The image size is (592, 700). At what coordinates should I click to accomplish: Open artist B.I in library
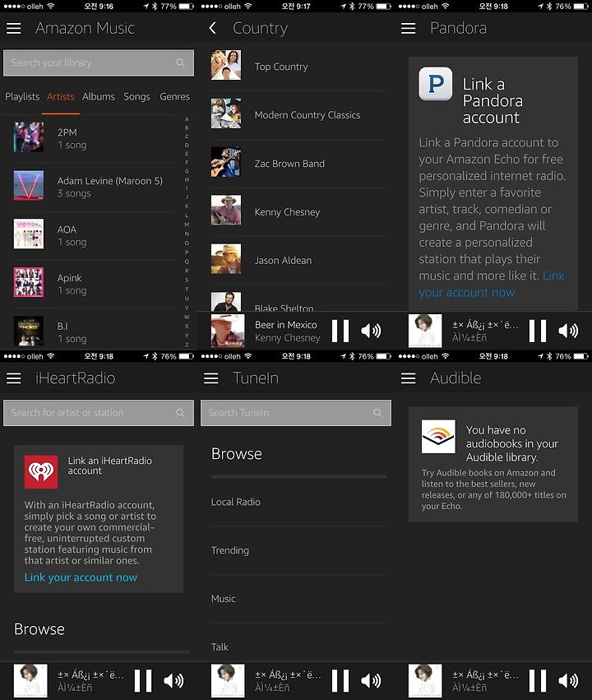click(x=96, y=330)
